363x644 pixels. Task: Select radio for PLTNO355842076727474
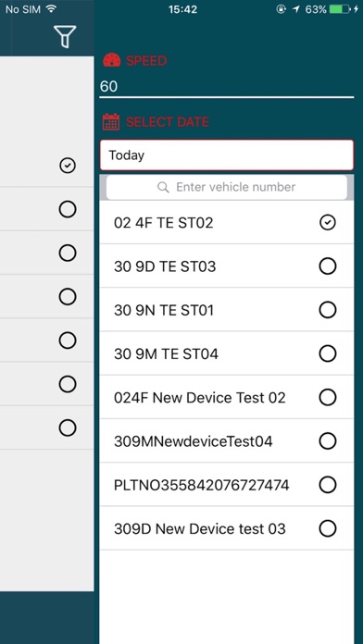pos(327,485)
